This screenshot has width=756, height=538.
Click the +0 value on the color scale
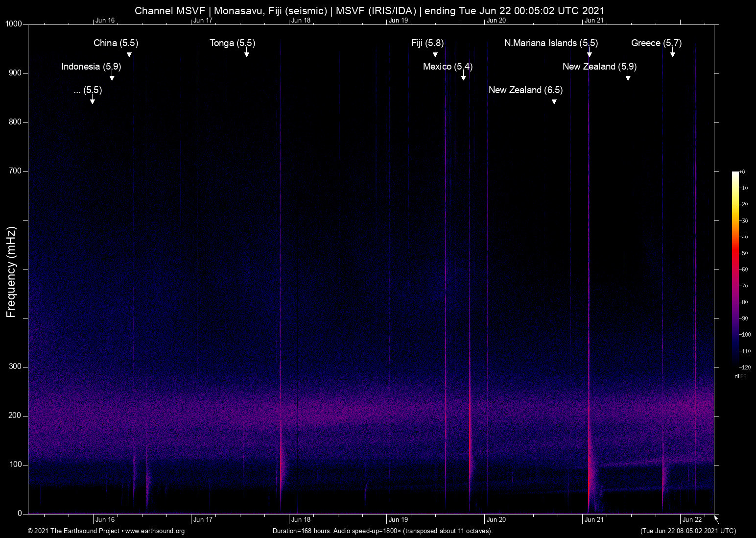click(x=742, y=172)
